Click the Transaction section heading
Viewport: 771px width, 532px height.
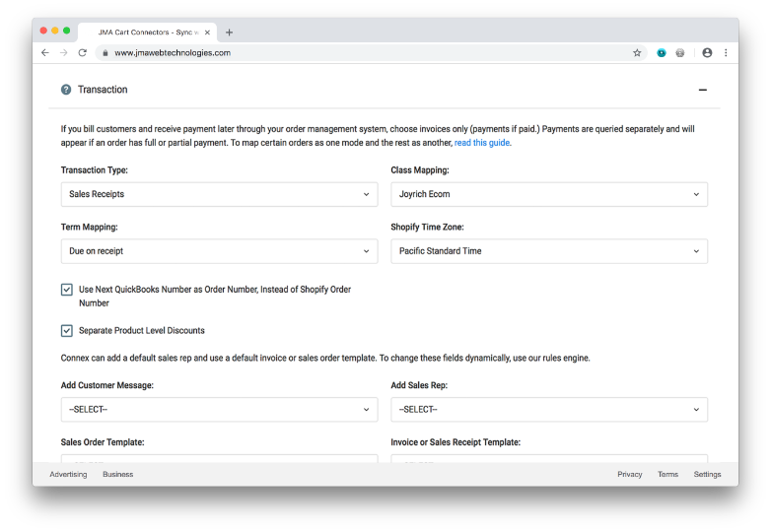[103, 90]
